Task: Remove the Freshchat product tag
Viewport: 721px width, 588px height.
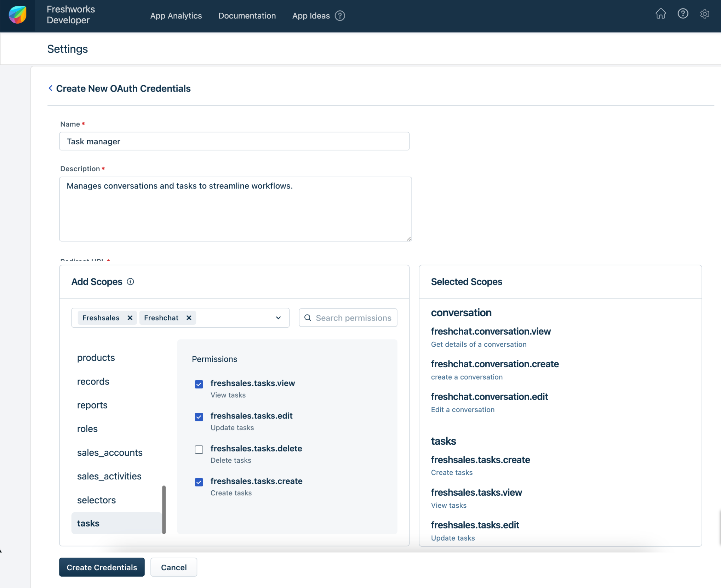Action: click(x=189, y=318)
